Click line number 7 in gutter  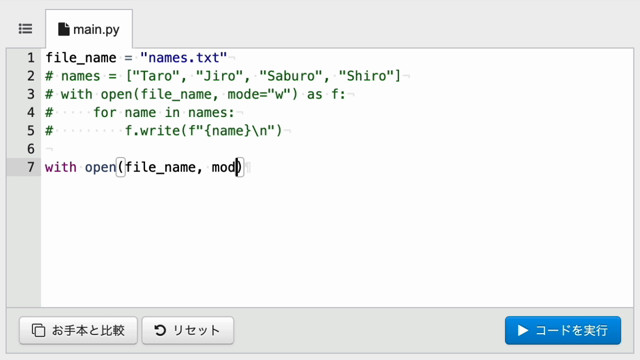tap(31, 167)
